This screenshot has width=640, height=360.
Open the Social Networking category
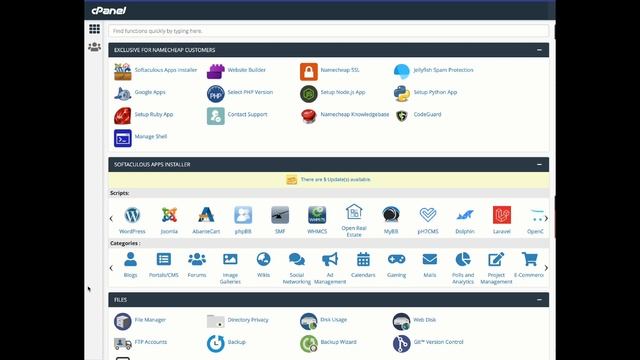pyautogui.click(x=297, y=268)
